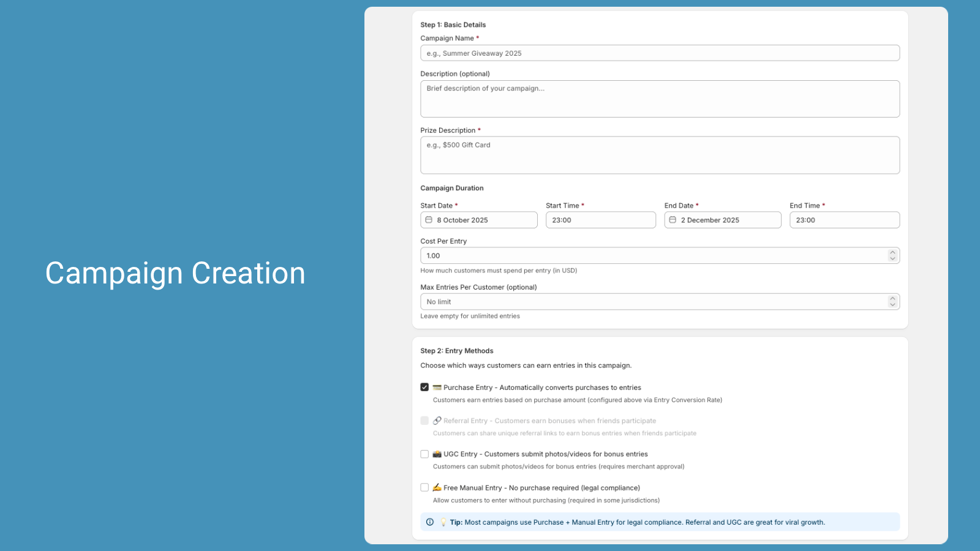Viewport: 980px width, 551px height.
Task: Click the Purchase Entry label text
Action: pyautogui.click(x=542, y=388)
